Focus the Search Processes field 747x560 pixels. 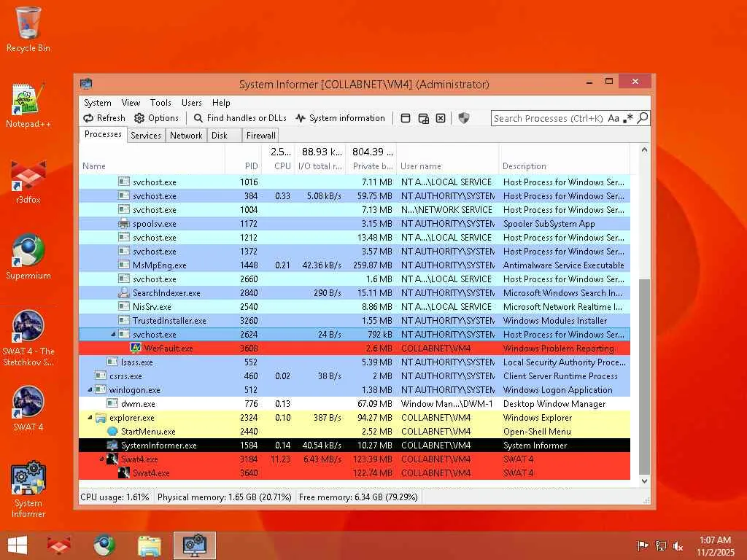549,118
